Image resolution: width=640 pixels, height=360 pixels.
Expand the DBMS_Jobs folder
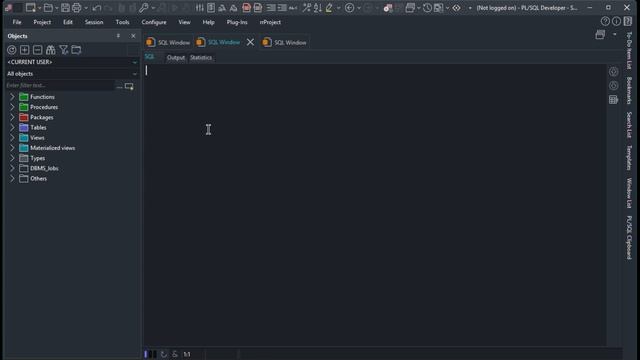[x=12, y=168]
